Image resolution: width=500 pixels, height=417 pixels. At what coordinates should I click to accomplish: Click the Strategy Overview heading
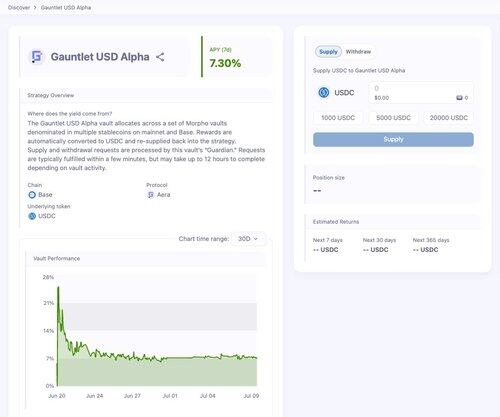coord(51,95)
